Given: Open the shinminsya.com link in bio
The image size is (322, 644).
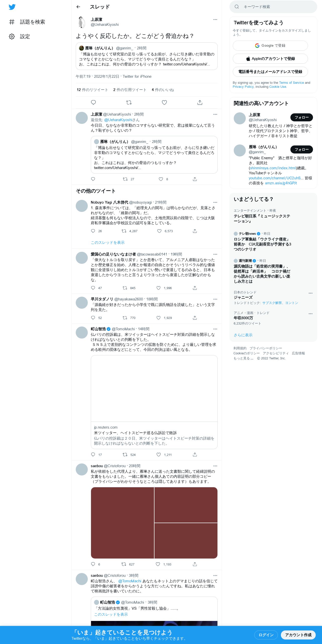Looking at the screenshot, I should tap(273, 168).
